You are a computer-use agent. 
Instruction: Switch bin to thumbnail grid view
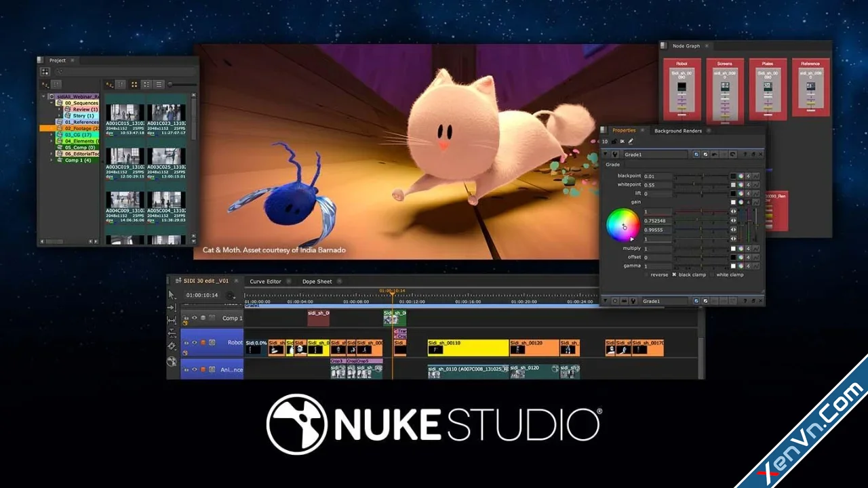click(134, 84)
